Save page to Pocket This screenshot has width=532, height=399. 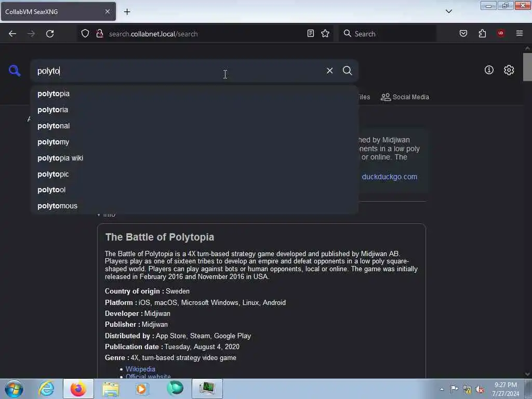[x=463, y=33]
